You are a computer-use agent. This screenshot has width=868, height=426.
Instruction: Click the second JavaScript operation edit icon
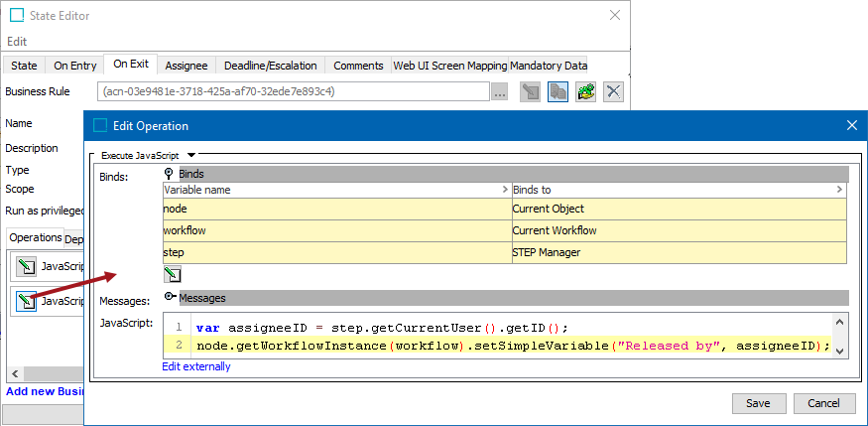pyautogui.click(x=26, y=301)
